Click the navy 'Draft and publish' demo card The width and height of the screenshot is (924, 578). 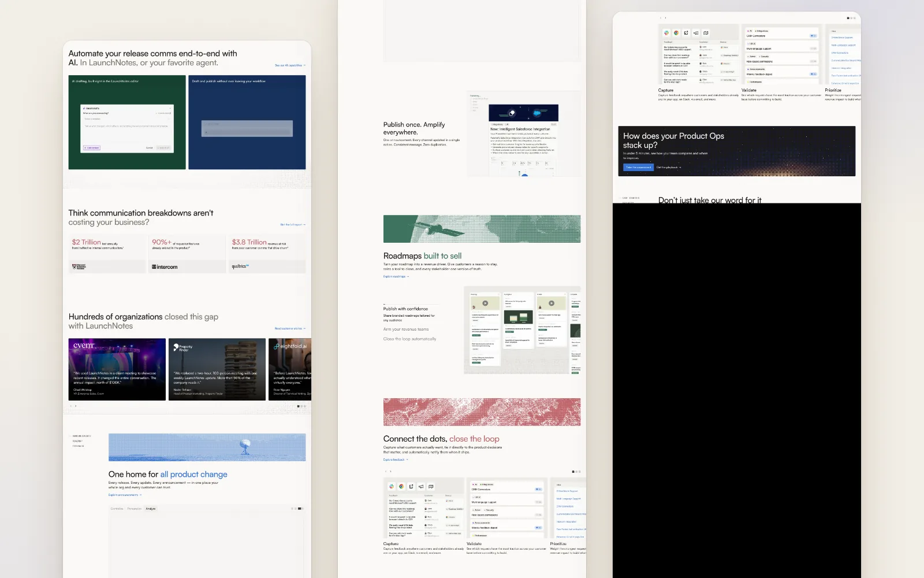click(247, 123)
